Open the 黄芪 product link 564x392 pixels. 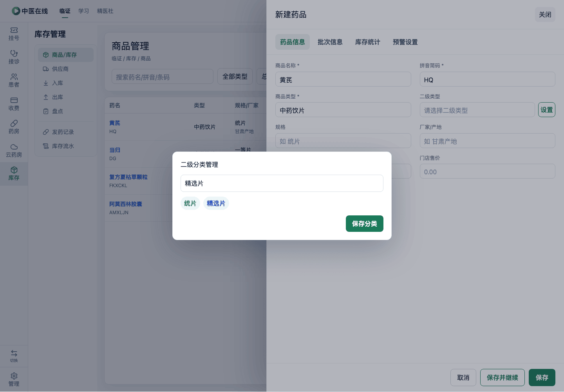click(115, 123)
